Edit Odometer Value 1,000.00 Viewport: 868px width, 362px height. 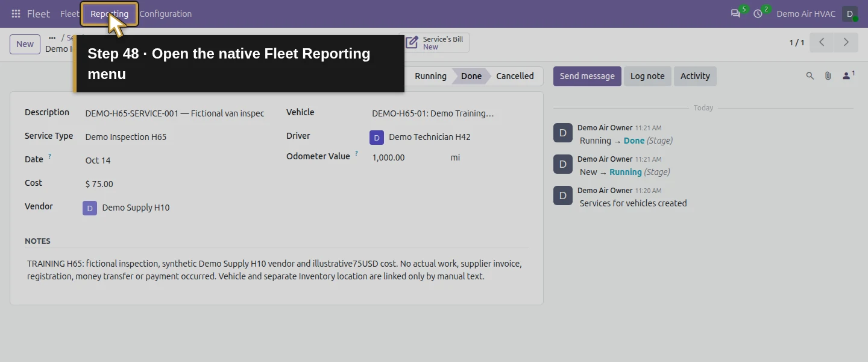pyautogui.click(x=407, y=157)
